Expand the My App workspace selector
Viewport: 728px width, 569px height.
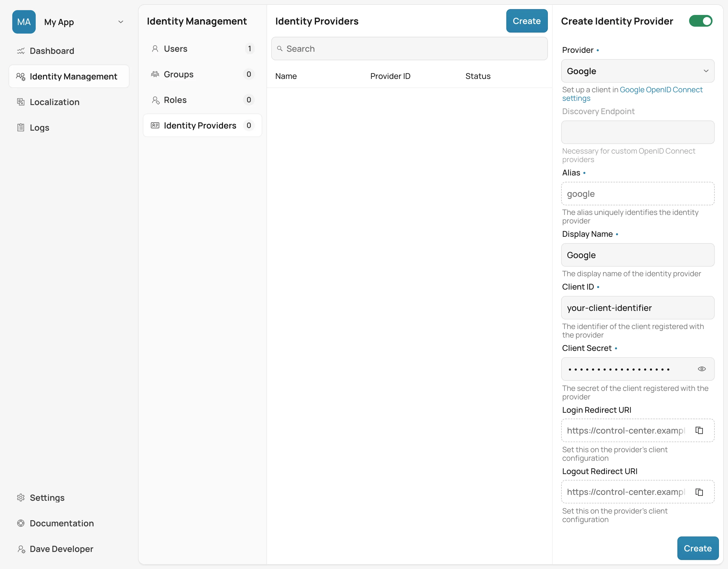coord(121,22)
